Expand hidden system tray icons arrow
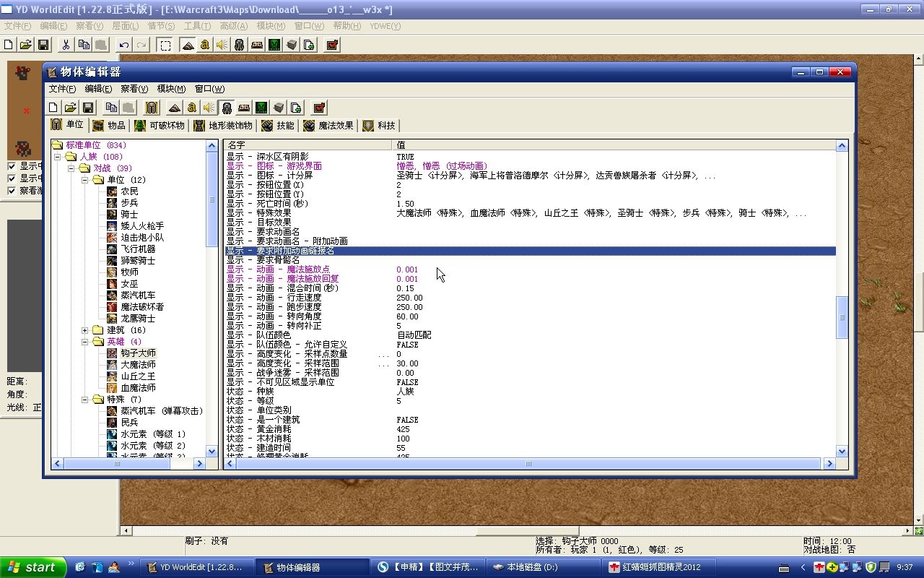Screen dimensions: 924x578 click(x=803, y=567)
